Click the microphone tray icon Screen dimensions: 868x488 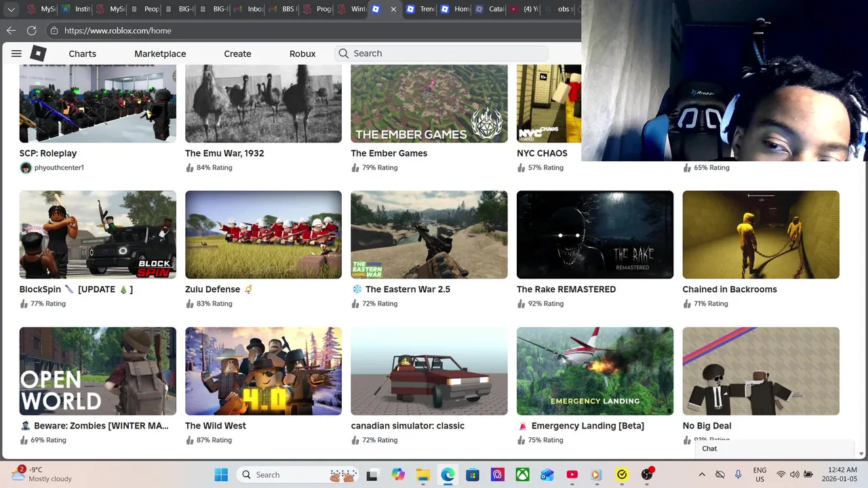click(738, 474)
